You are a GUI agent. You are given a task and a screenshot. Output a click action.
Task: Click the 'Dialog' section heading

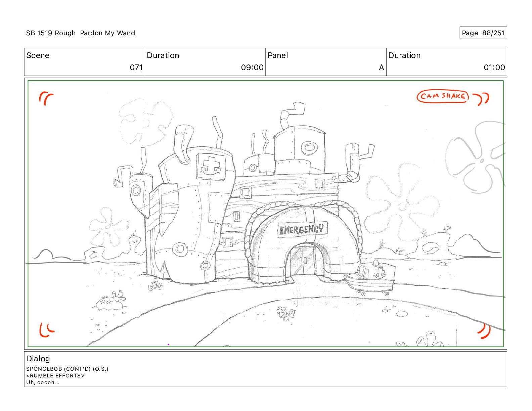(x=38, y=359)
